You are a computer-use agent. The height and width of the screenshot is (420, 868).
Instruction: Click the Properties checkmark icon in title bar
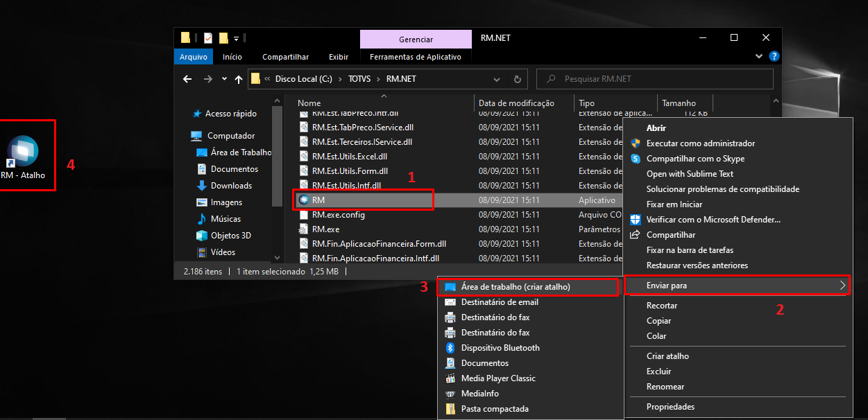tap(208, 38)
